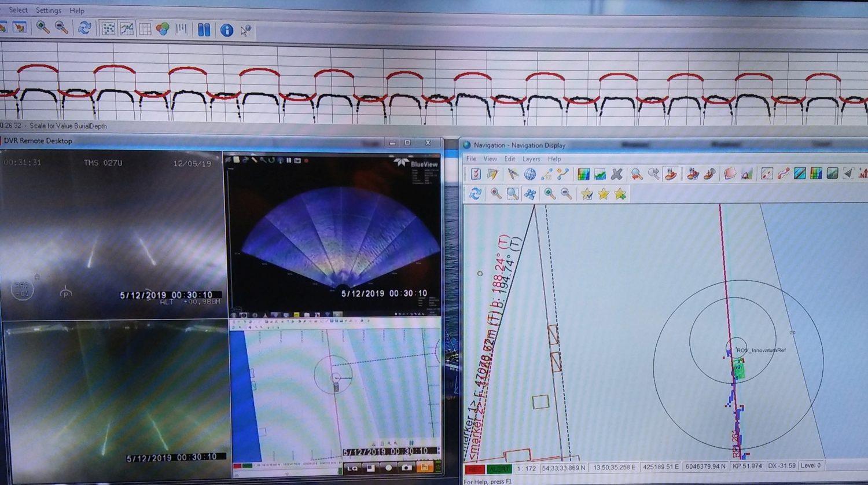Click the checklist icon in Navigation toolbar
The height and width of the screenshot is (485, 868).
(x=476, y=174)
